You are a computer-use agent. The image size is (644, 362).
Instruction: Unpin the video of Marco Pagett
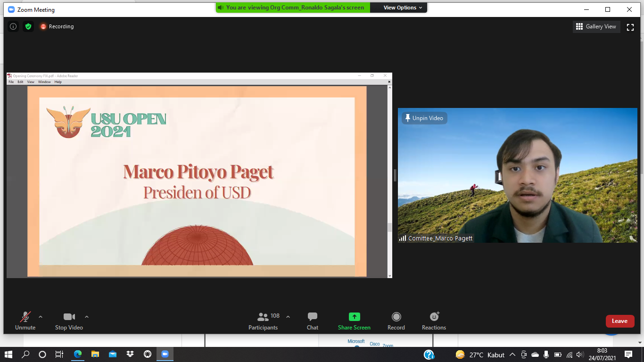pos(424,118)
